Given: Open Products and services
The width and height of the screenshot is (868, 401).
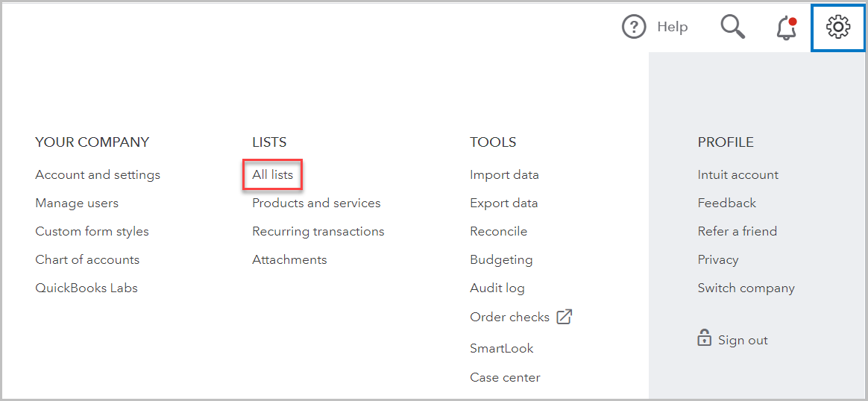Looking at the screenshot, I should 316,203.
